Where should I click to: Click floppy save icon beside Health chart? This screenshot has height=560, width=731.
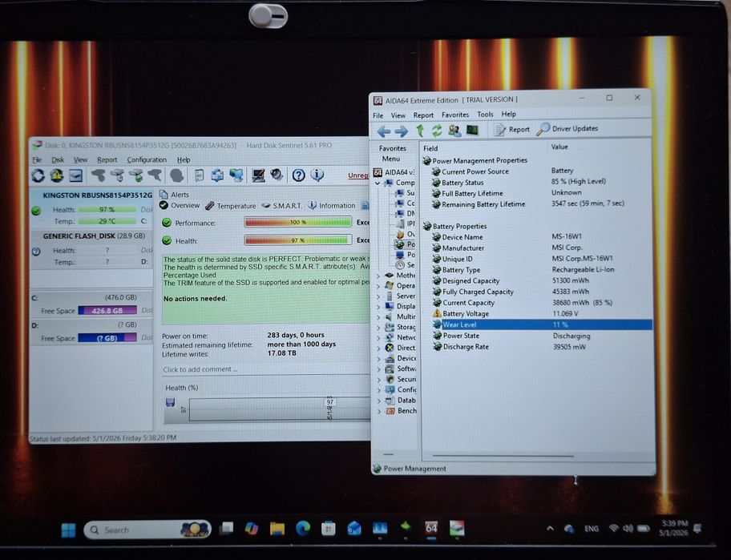170,402
